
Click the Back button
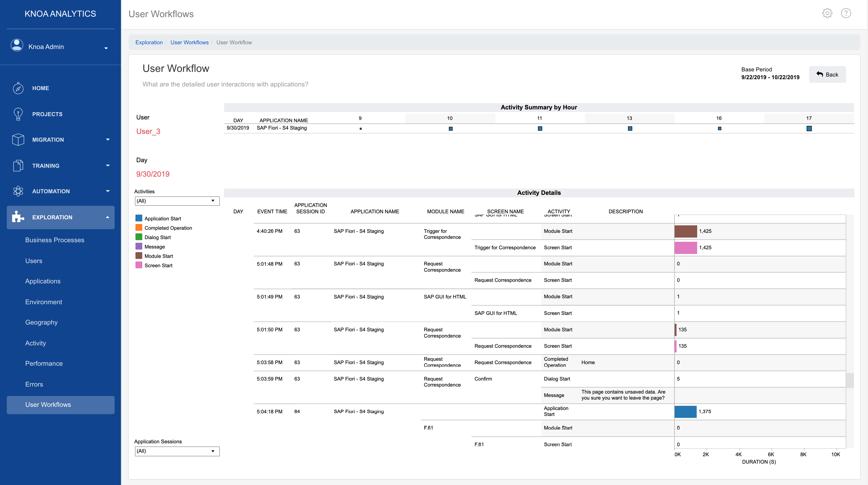(x=827, y=74)
